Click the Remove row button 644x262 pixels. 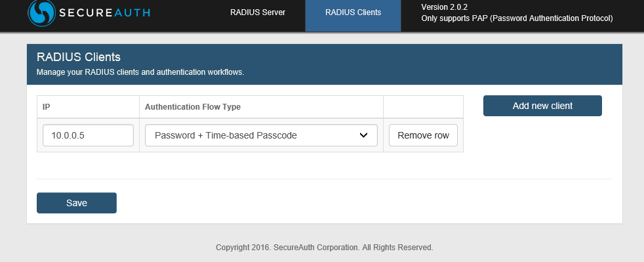tap(423, 135)
